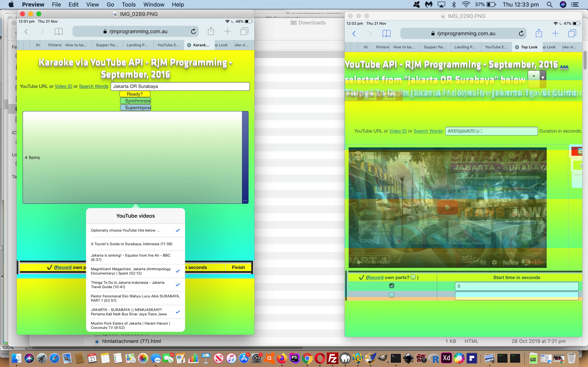Viewport: 588px width, 367px height.
Task: Click the Synchronize button on karaoke page
Action: [136, 101]
